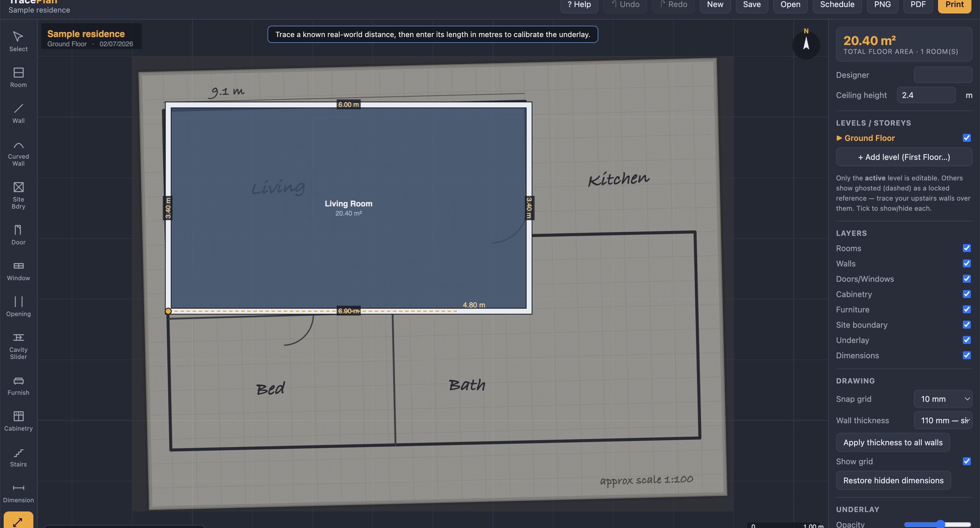980x528 pixels.
Task: Click the highlighted calibrate scale tool
Action: coord(18,520)
